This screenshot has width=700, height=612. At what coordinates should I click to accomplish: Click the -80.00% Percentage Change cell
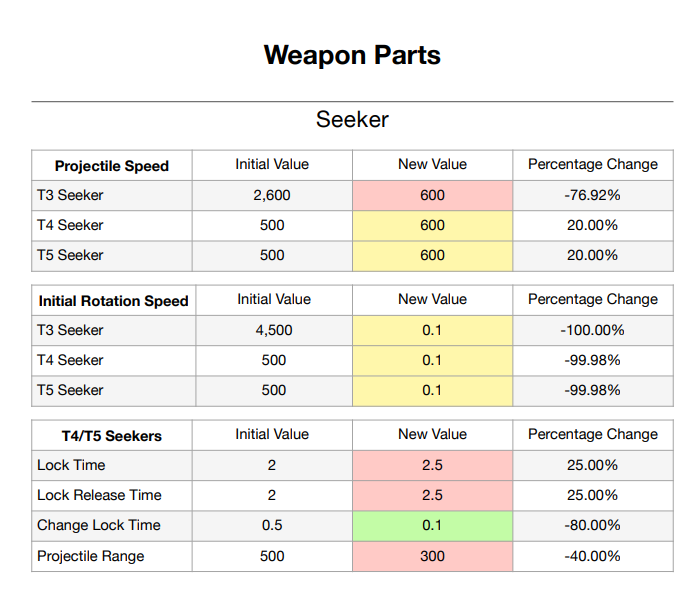(592, 525)
